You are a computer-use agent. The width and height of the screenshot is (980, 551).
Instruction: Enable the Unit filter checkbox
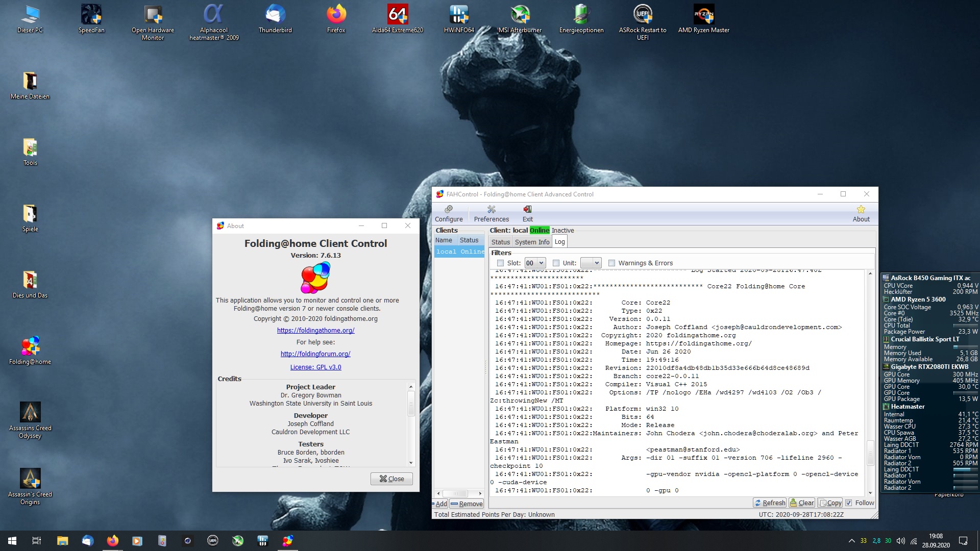(556, 263)
